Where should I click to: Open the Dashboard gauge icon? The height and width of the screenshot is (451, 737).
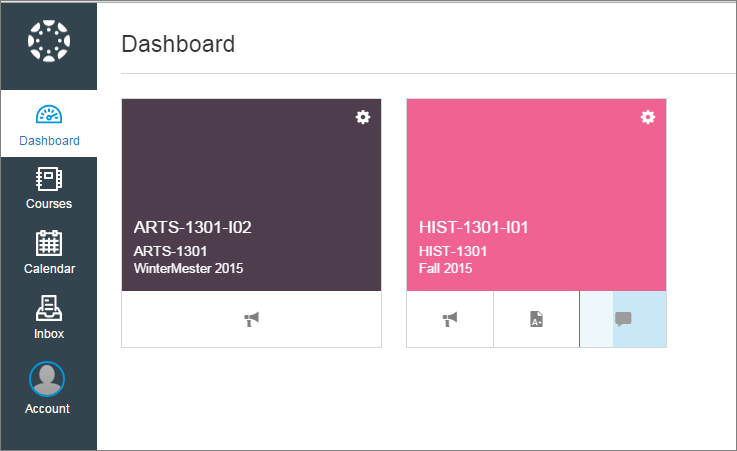point(49,114)
